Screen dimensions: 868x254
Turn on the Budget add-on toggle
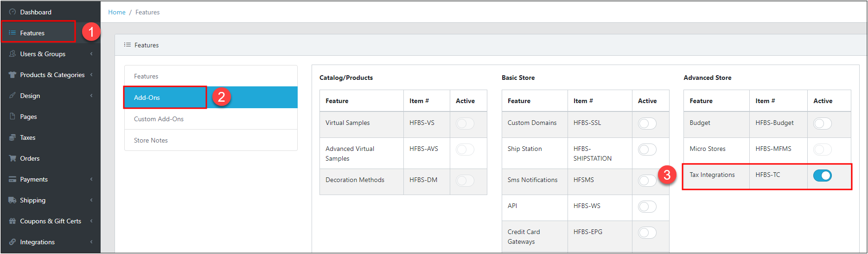[x=823, y=124]
